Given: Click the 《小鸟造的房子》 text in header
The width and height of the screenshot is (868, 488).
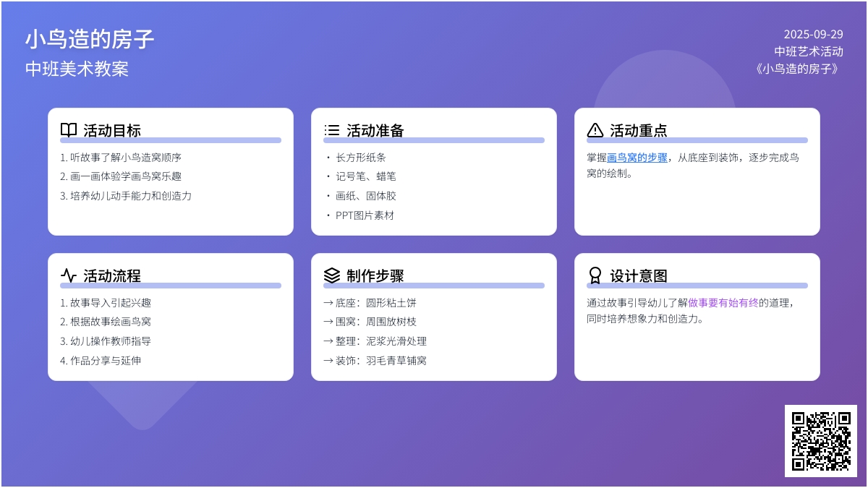Looking at the screenshot, I should pyautogui.click(x=797, y=69).
